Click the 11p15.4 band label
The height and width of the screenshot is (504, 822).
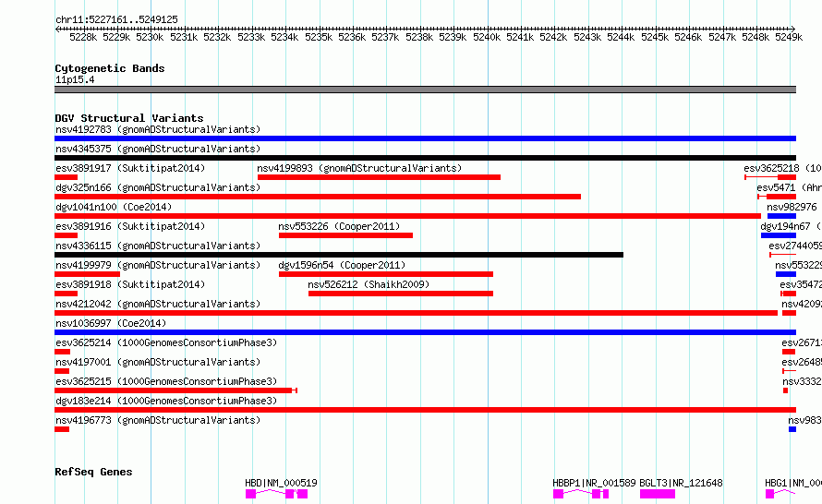(x=75, y=79)
